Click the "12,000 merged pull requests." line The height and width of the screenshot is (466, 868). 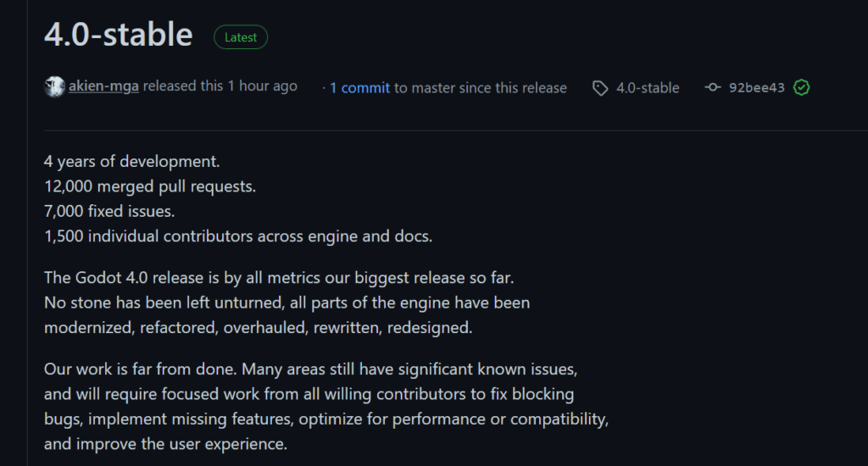[x=150, y=186]
